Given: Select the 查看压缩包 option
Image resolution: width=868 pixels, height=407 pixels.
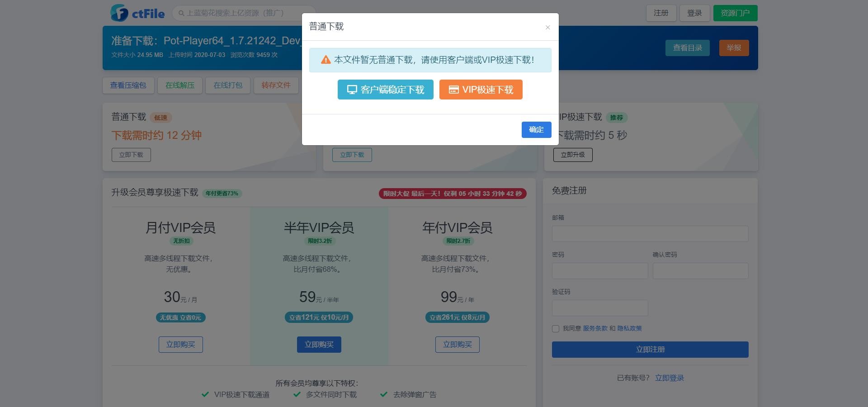Looking at the screenshot, I should coord(128,85).
